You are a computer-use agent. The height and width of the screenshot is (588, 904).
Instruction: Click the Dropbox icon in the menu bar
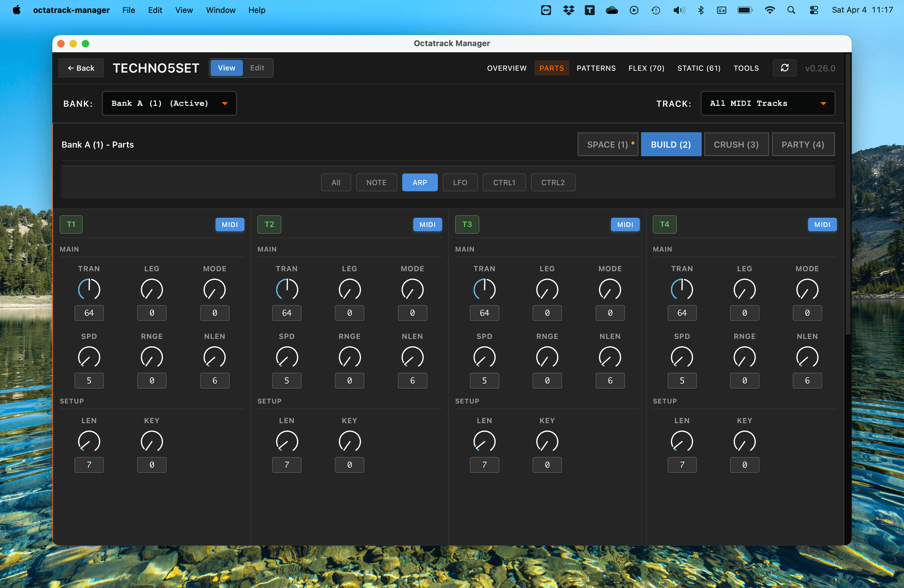[x=568, y=10]
